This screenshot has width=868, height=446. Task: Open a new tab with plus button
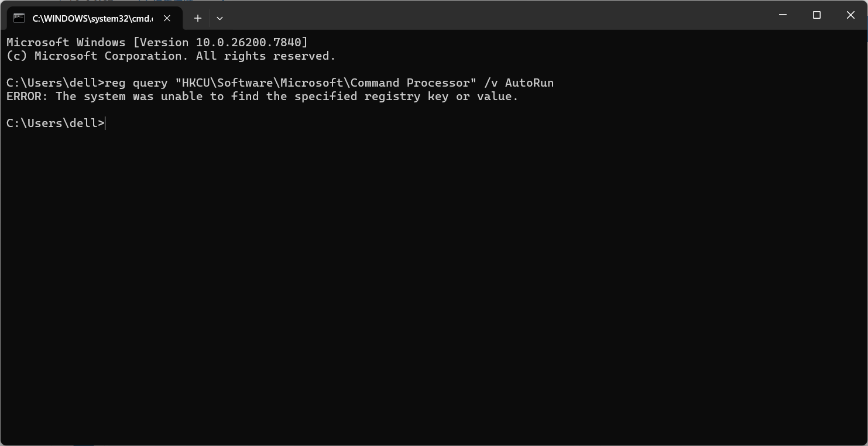click(198, 18)
